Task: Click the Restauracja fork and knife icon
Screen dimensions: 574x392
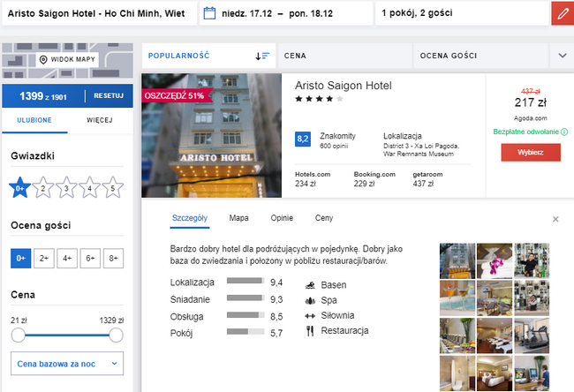Action: click(310, 331)
